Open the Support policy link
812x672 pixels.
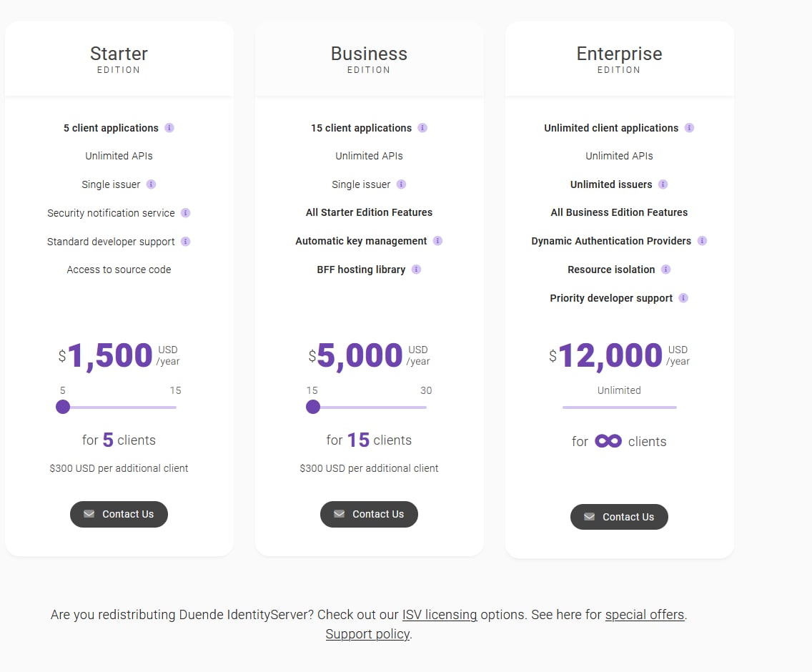pyautogui.click(x=367, y=634)
